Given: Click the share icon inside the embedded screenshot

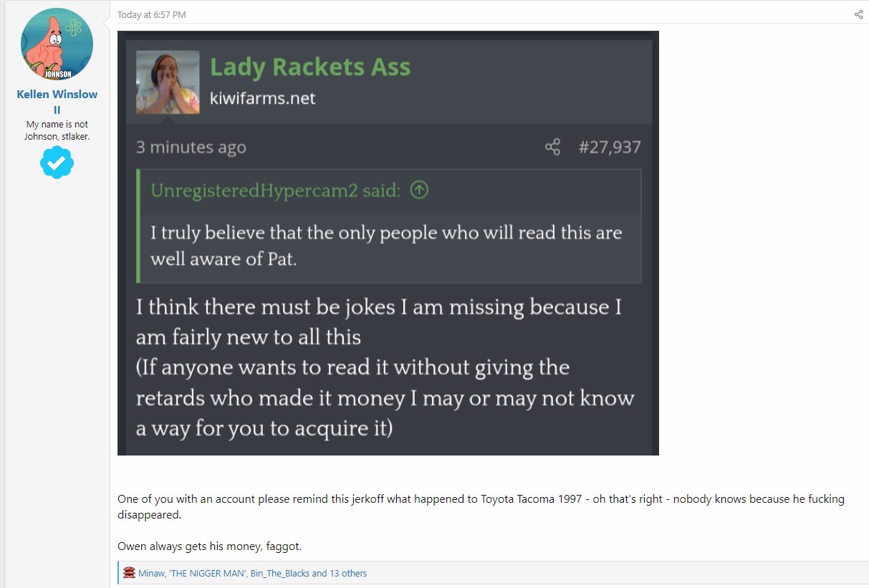Looking at the screenshot, I should [x=552, y=148].
